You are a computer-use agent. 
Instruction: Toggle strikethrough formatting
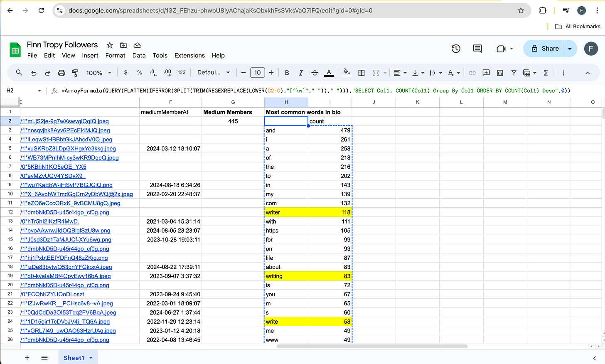pyautogui.click(x=315, y=73)
